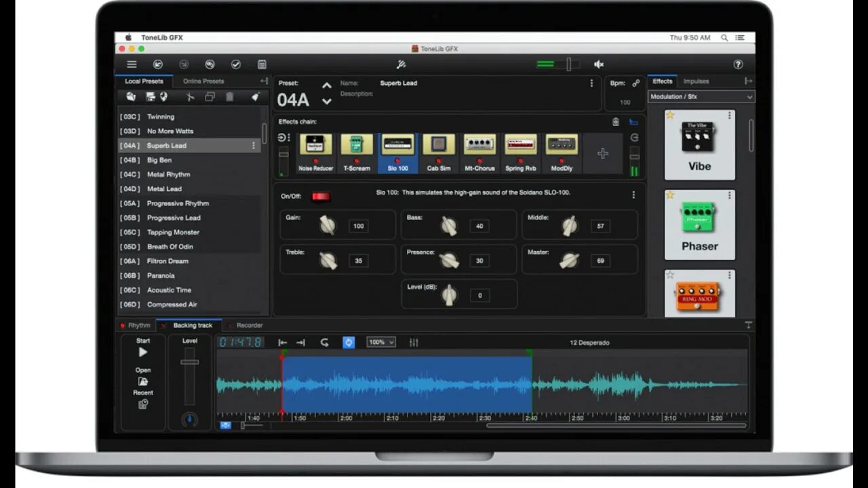Open the notepad icon in top toolbar

[262, 64]
